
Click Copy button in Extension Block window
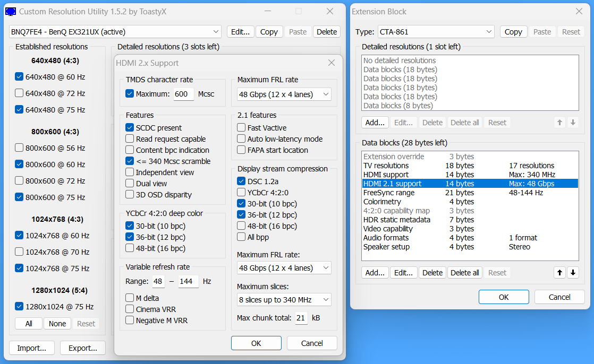click(x=513, y=32)
